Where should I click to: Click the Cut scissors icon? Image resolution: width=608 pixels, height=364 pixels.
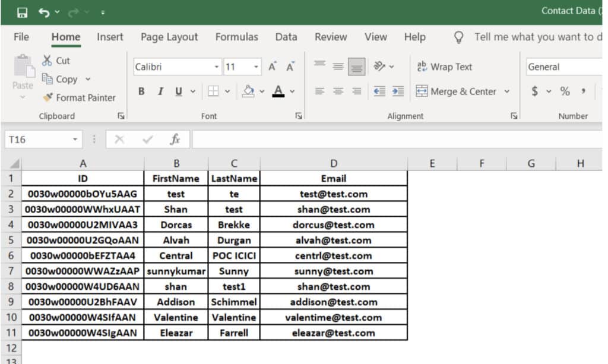pos(47,61)
